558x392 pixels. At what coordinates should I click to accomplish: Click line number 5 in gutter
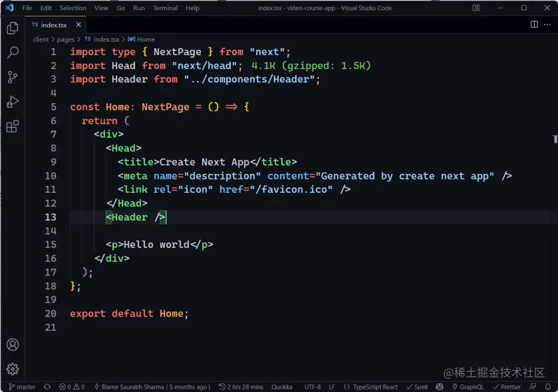(x=53, y=107)
